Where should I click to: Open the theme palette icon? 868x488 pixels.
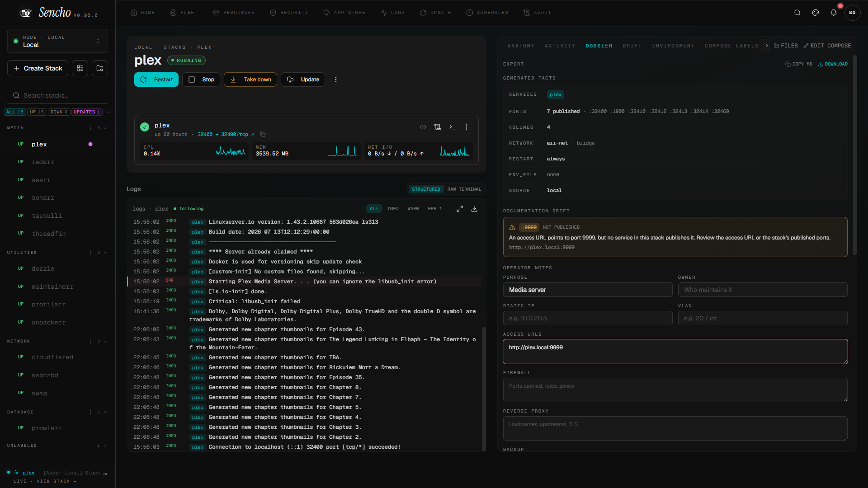pyautogui.click(x=816, y=13)
